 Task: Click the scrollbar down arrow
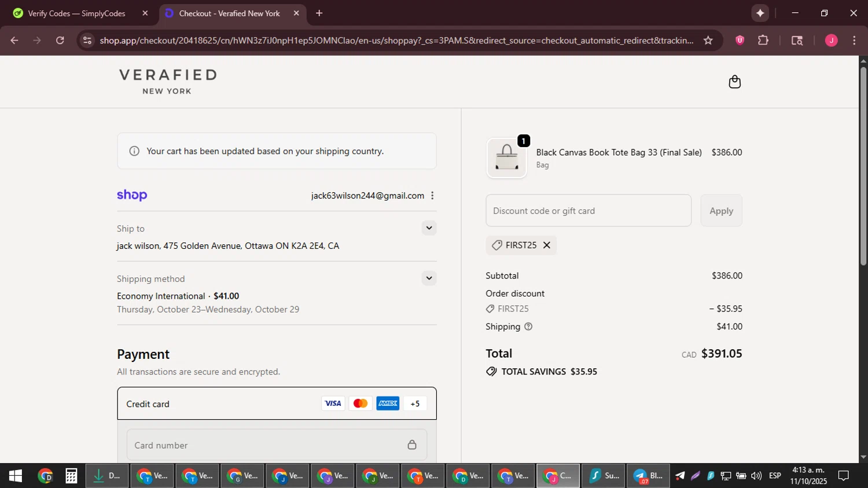coord(863,457)
